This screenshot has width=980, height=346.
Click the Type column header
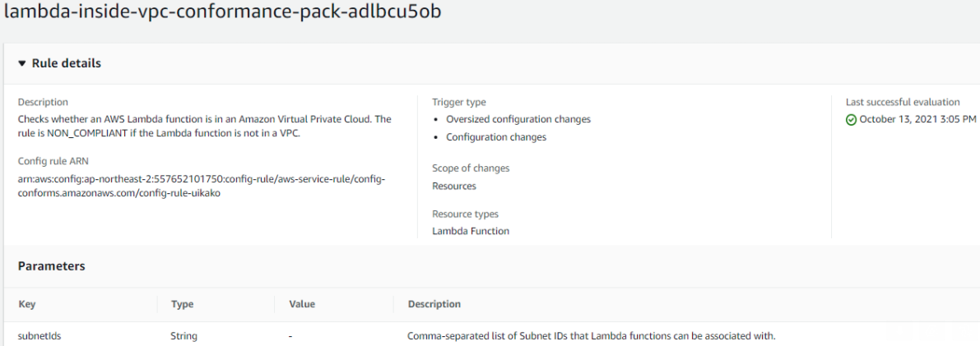pos(182,304)
